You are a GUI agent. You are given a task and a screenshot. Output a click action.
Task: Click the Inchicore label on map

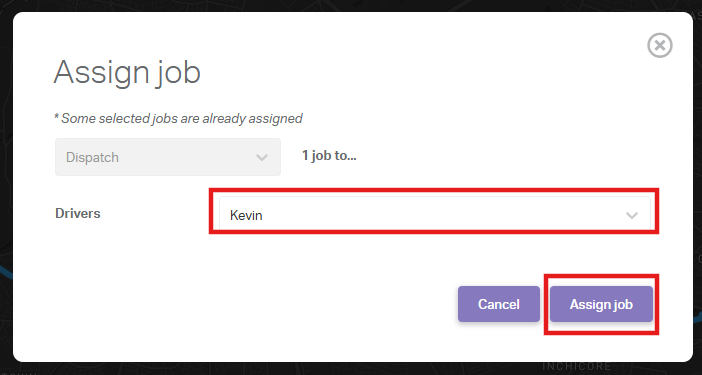[x=576, y=366]
